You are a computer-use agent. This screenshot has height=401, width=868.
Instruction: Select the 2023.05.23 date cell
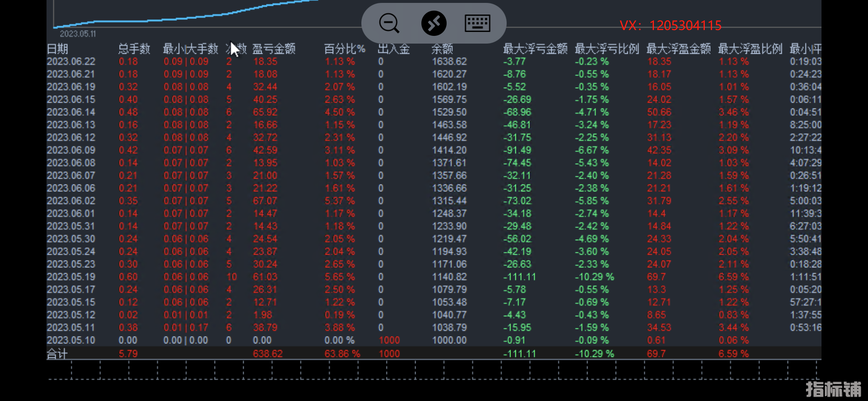click(71, 264)
